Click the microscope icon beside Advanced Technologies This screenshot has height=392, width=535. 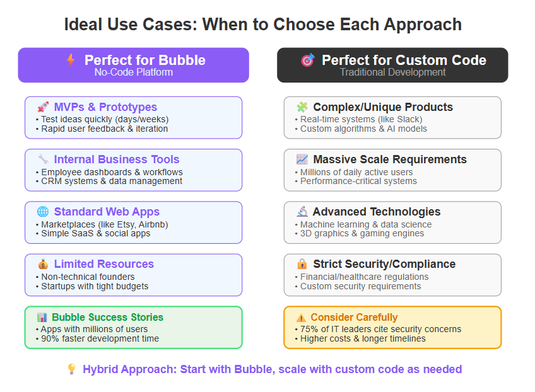(302, 212)
